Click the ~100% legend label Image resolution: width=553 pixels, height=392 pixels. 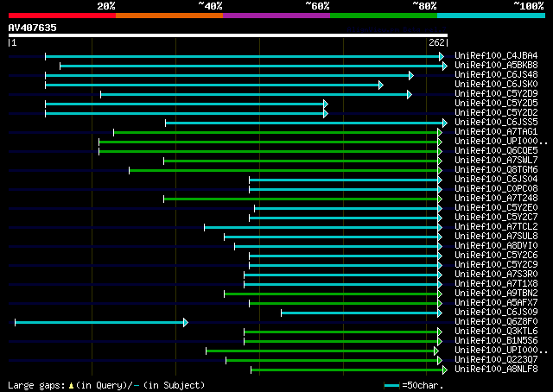(529, 6)
